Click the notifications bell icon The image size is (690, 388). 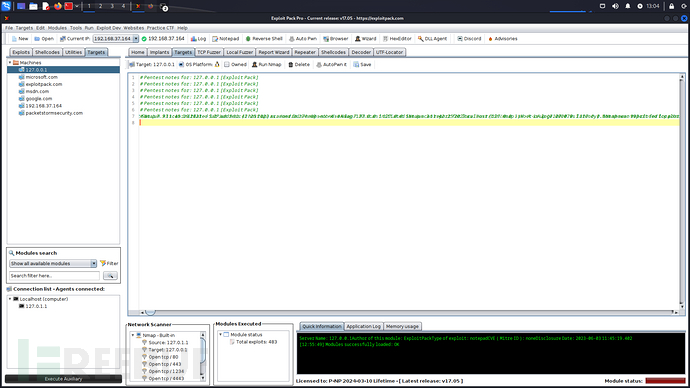(x=628, y=6)
